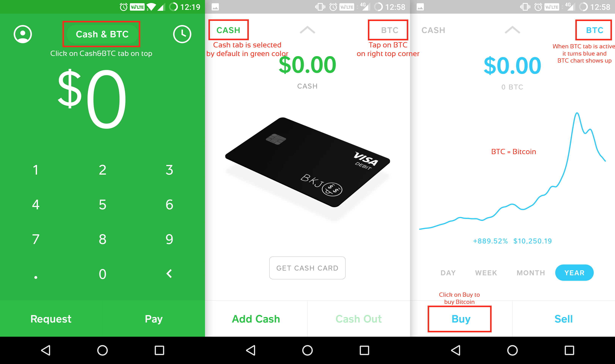Expand the upward chevron panel

[307, 30]
